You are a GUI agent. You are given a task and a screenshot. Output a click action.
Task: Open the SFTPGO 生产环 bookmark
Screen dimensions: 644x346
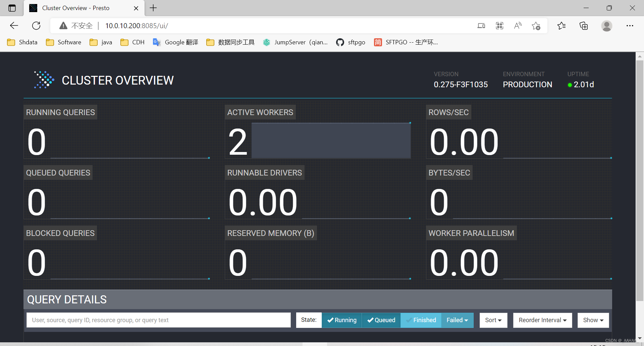(406, 42)
